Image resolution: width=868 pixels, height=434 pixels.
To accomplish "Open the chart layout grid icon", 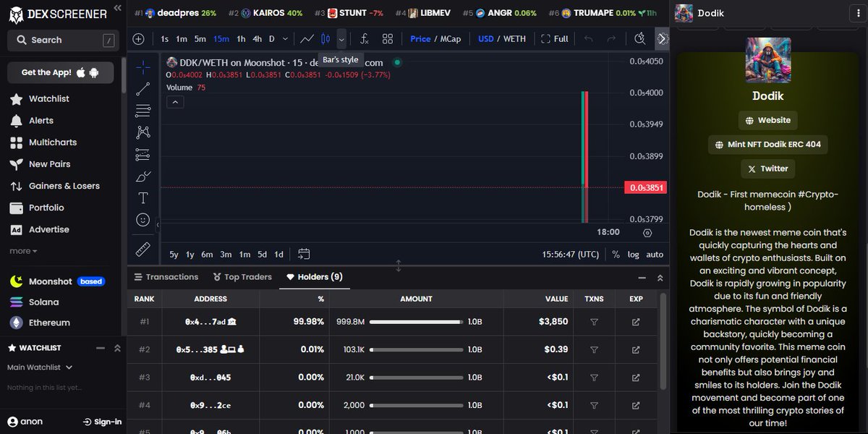I will pos(388,39).
